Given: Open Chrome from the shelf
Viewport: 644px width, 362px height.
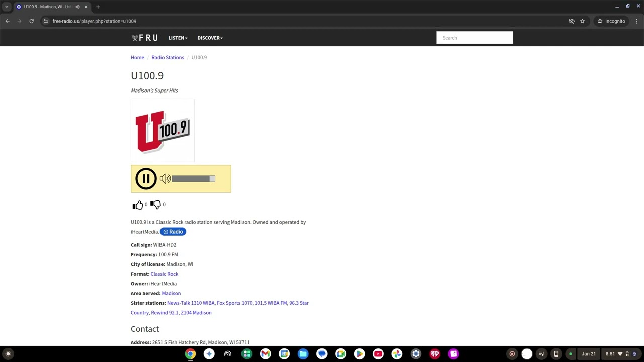Looking at the screenshot, I should 190,354.
